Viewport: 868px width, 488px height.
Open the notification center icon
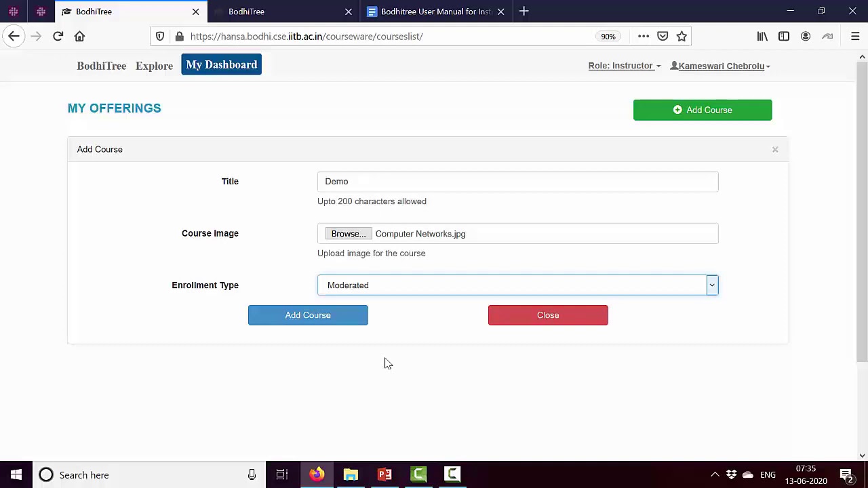click(x=846, y=475)
